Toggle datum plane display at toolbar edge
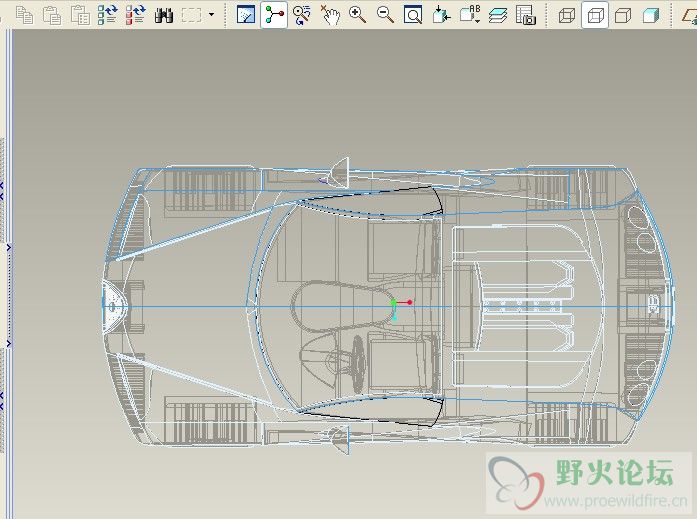 (690, 16)
